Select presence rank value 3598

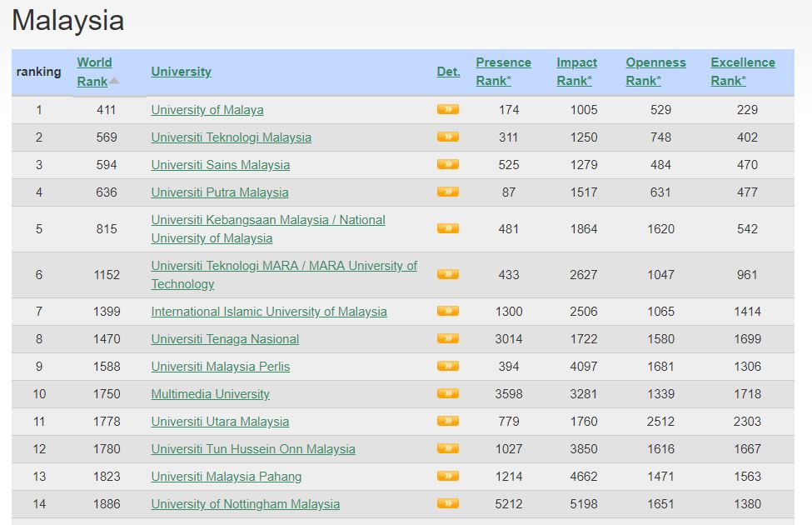509,394
